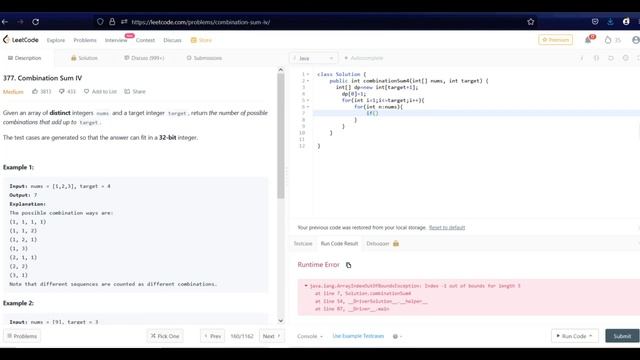Click the streak flame counter icon

(x=608, y=40)
